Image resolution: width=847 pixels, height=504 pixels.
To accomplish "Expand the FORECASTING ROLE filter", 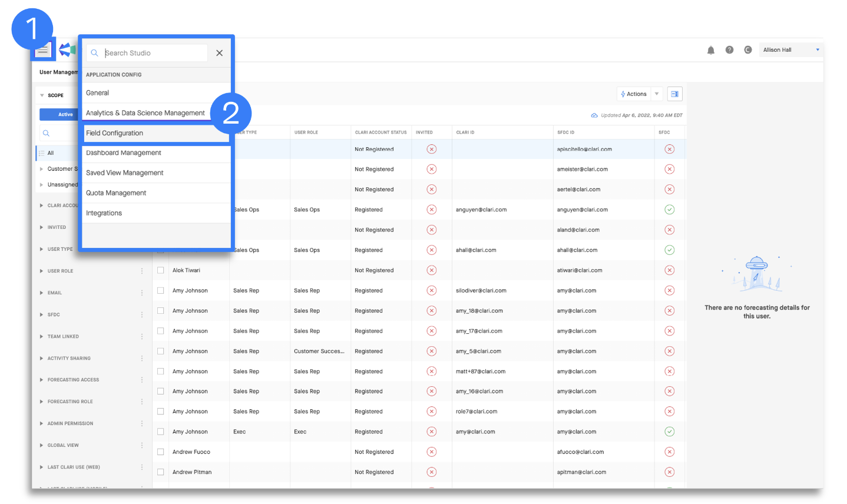I will [41, 402].
